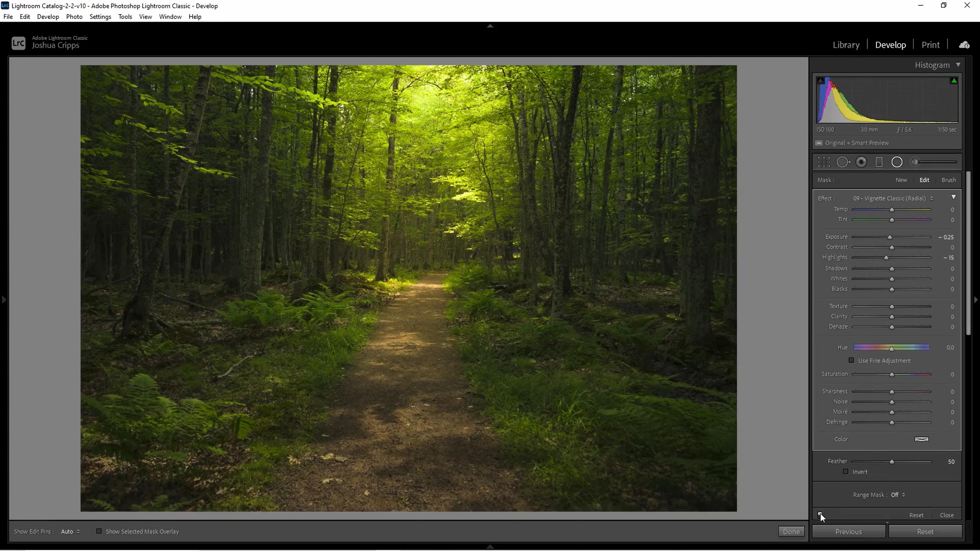Enable Show Selected Mask Overlay
Screen dimensions: 980x551
(x=99, y=531)
